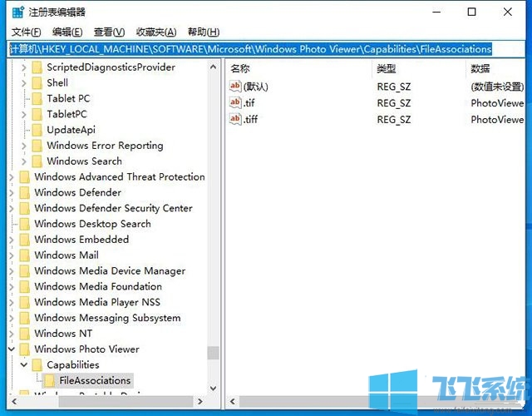Click the (默认) string value icon
The width and height of the screenshot is (532, 416).
(235, 87)
